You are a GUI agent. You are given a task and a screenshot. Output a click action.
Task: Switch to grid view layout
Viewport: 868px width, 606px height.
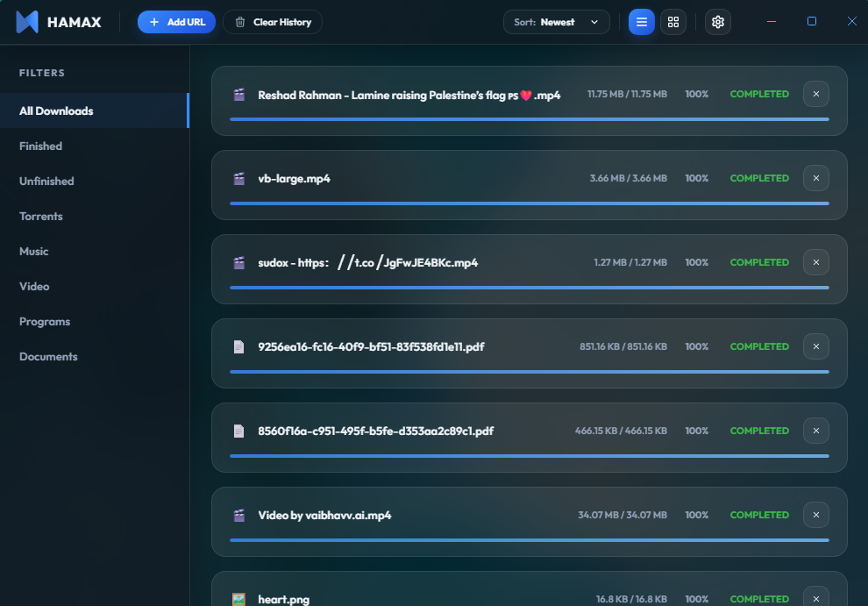click(x=673, y=22)
